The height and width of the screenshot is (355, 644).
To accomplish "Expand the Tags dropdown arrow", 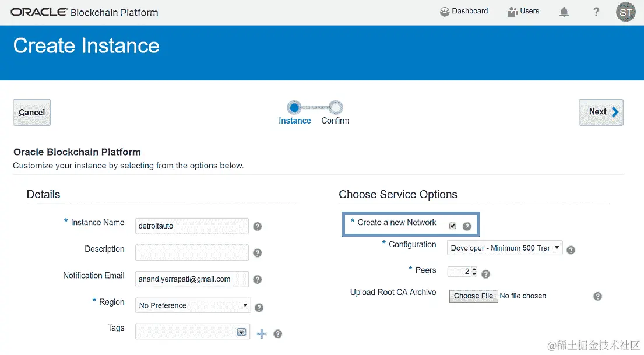I will click(x=241, y=332).
